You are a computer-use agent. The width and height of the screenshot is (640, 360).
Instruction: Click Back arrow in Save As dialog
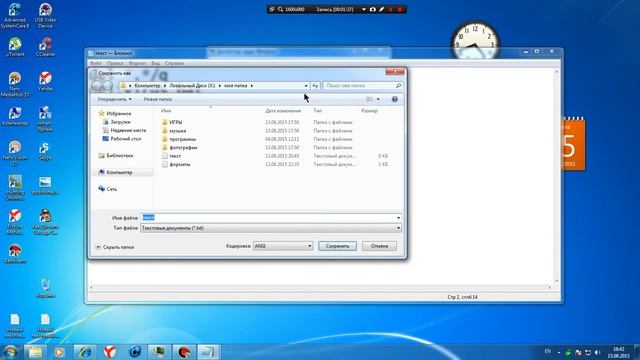coord(96,86)
